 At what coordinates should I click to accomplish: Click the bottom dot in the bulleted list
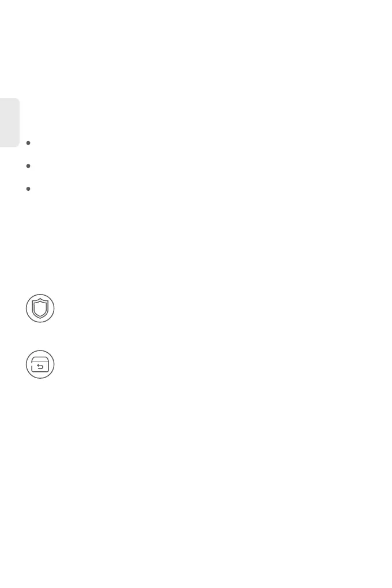(x=28, y=189)
